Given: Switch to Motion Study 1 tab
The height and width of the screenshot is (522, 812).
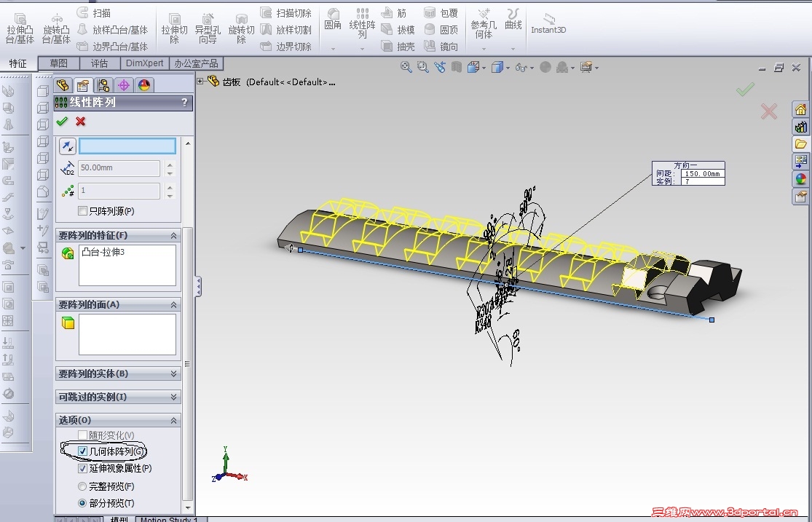Looking at the screenshot, I should pyautogui.click(x=170, y=519).
